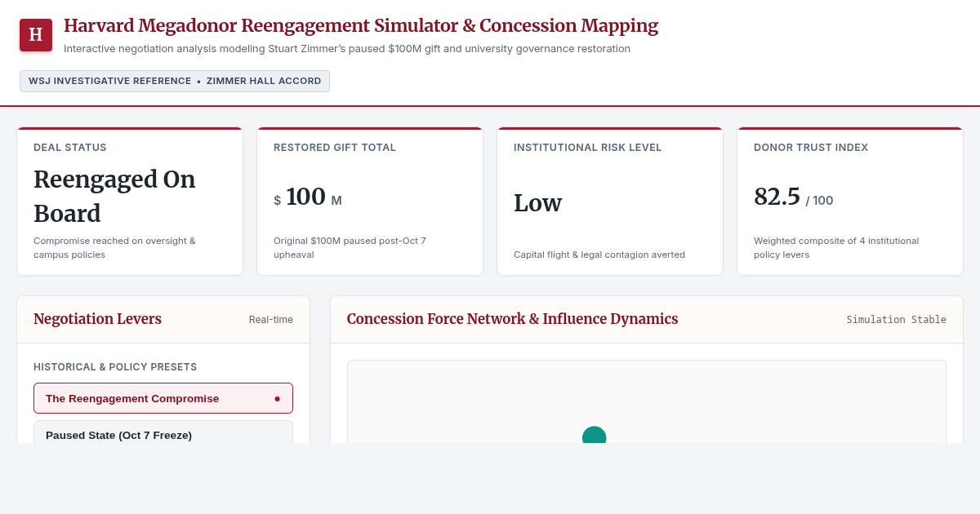The height and width of the screenshot is (514, 980).
Task: Click Concession Force Network heading
Action: (512, 319)
